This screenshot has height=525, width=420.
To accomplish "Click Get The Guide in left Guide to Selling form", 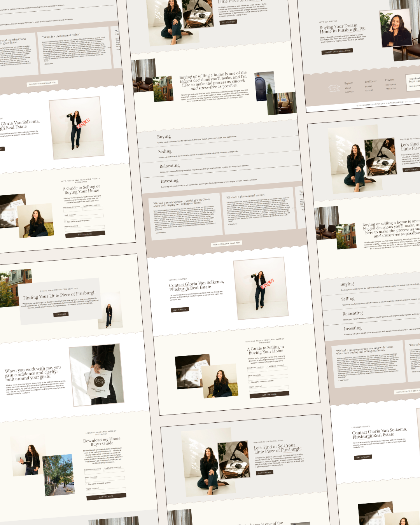I will tap(85, 234).
